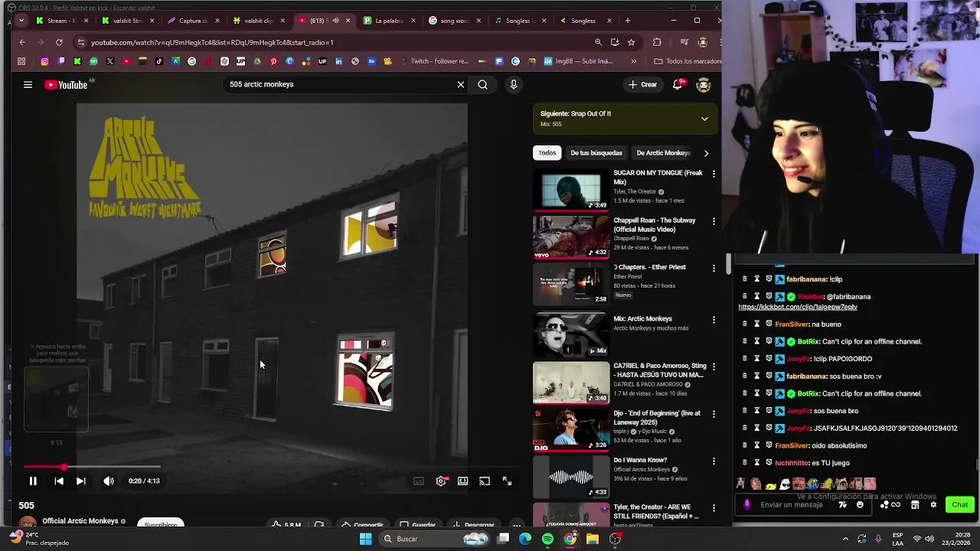
Task: Select De tus búsquedas chip
Action: pos(596,153)
